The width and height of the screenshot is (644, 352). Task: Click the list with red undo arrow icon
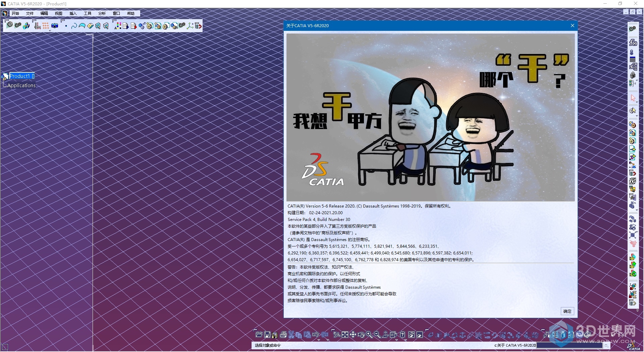[198, 25]
